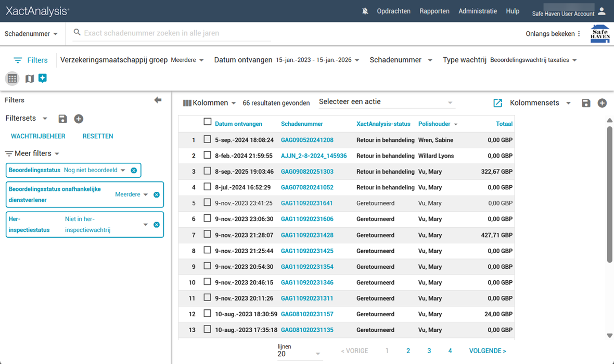Collapse Filters panel with left arrow
614x364 pixels.
[158, 100]
